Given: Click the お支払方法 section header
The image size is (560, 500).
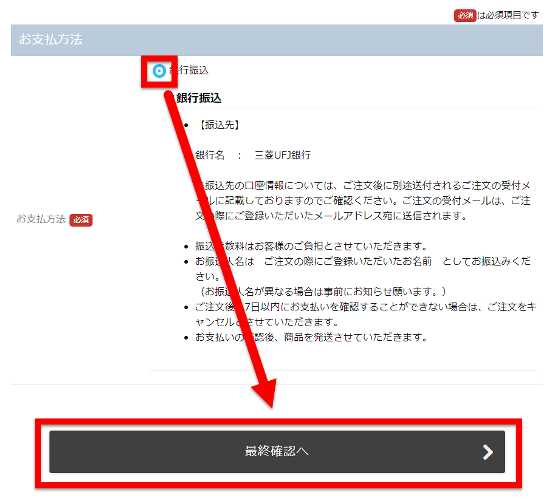Looking at the screenshot, I should coord(277,40).
